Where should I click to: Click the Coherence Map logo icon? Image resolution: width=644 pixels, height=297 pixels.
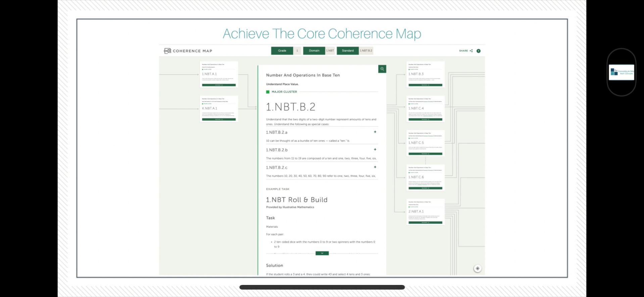[167, 51]
